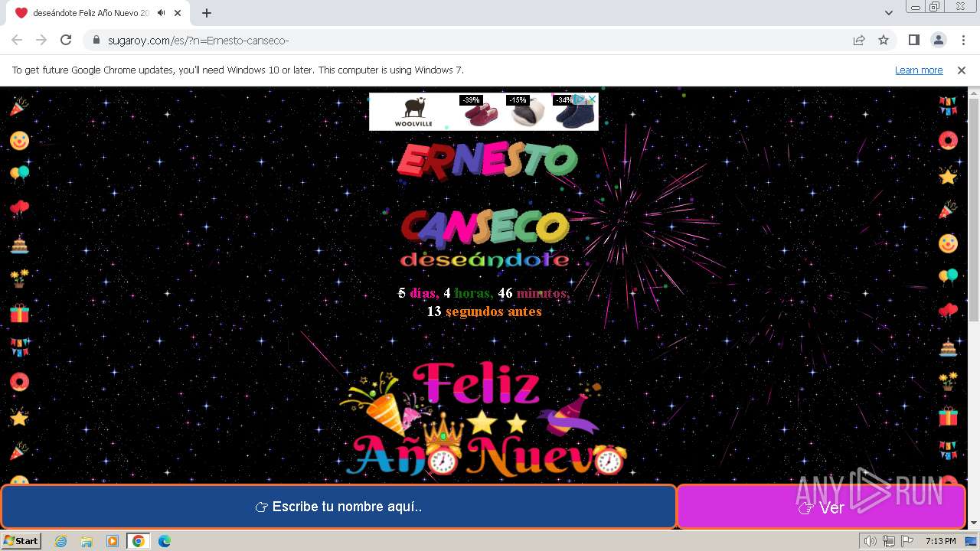Screen dimensions: 980x551
Task: Click the clown face emoji on left side
Action: click(x=19, y=141)
